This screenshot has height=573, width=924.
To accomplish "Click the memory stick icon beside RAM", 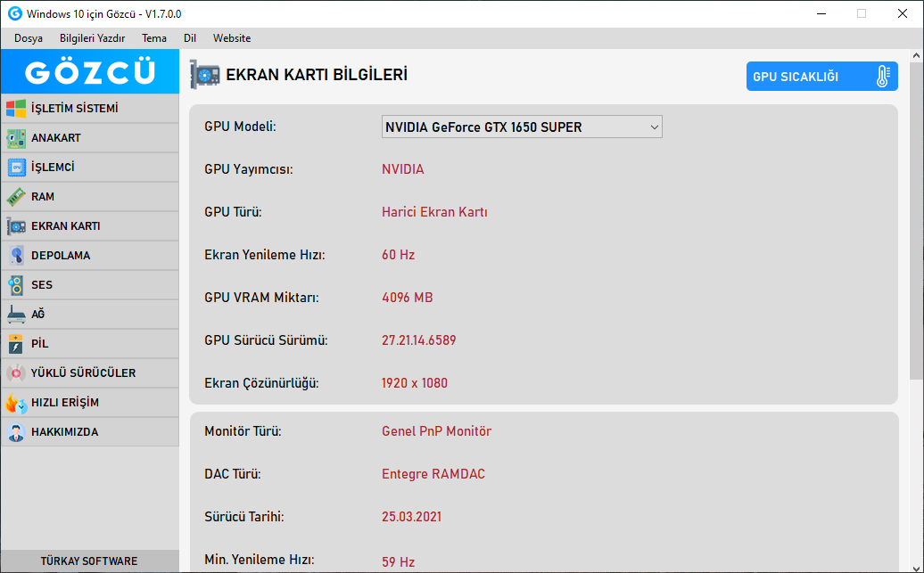I will click(16, 197).
